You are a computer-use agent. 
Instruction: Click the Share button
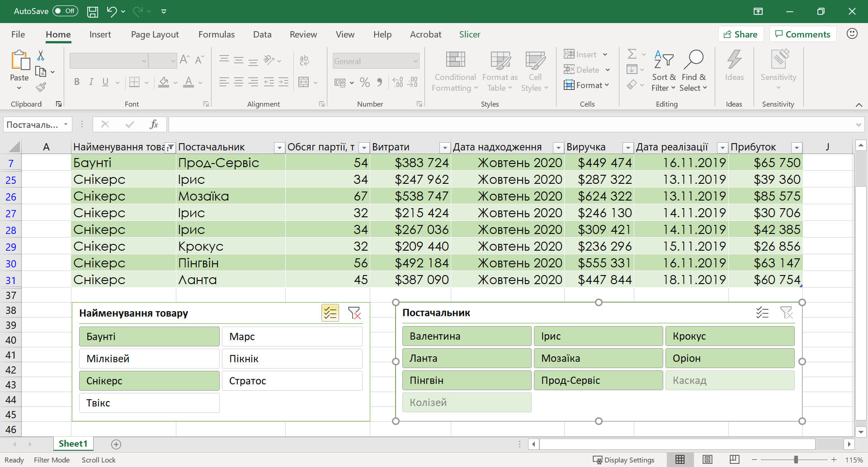[x=741, y=34]
